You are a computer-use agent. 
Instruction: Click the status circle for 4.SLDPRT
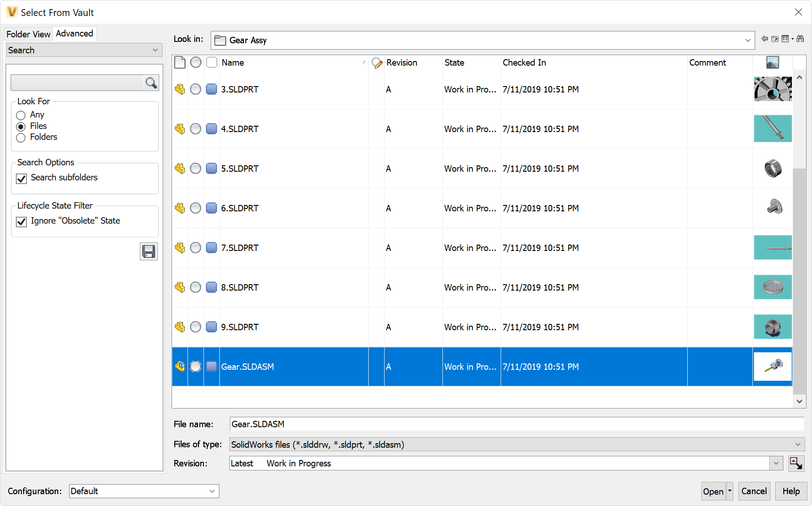click(196, 129)
